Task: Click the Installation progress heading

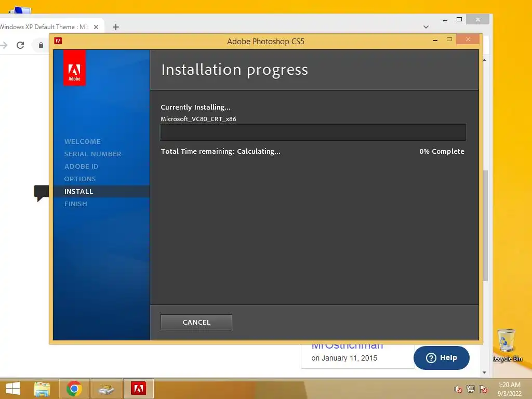Action: pos(234,70)
